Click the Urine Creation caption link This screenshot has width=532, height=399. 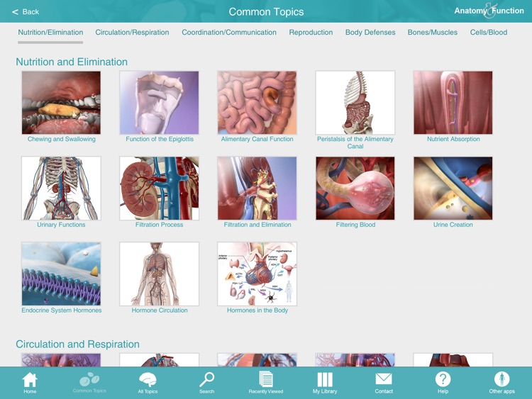pyautogui.click(x=453, y=225)
